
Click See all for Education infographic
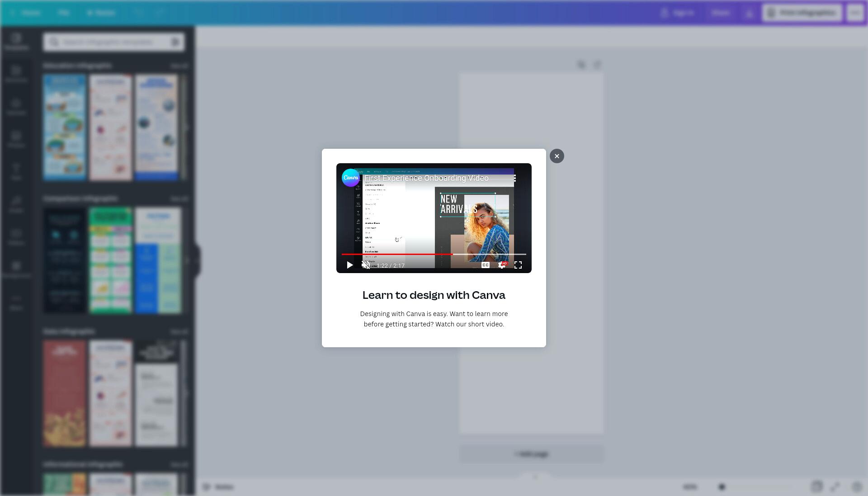[179, 66]
